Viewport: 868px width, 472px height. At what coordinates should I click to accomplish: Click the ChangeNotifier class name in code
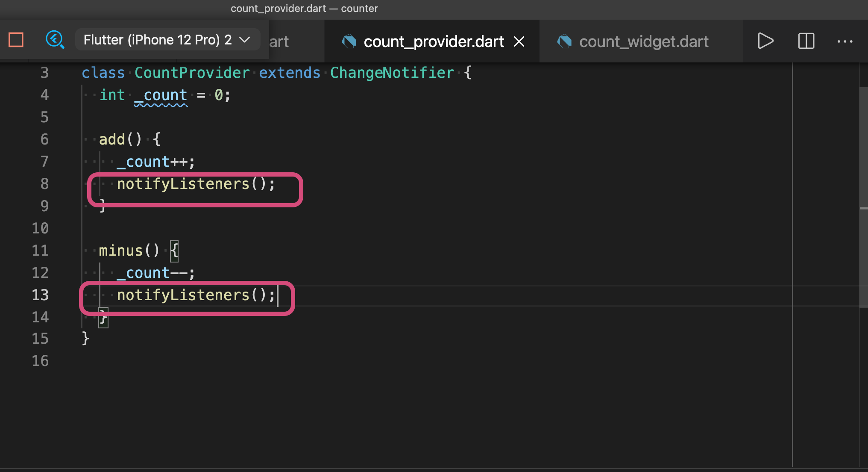tap(392, 73)
